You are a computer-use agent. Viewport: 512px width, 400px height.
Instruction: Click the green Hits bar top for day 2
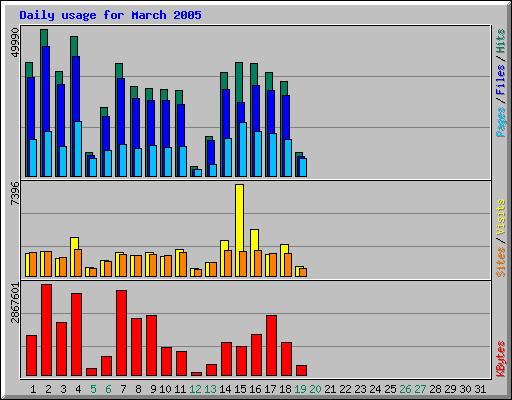point(44,37)
